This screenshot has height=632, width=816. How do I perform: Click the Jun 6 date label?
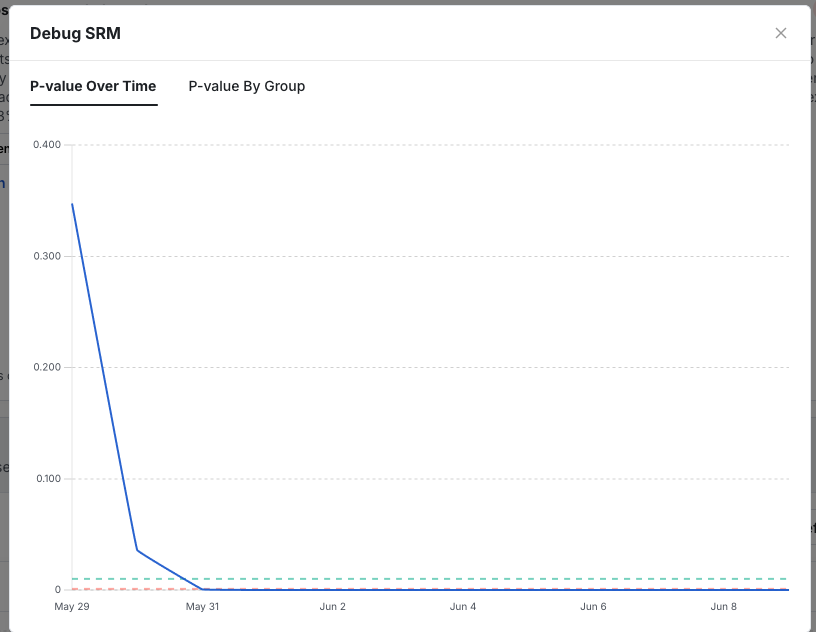593,606
